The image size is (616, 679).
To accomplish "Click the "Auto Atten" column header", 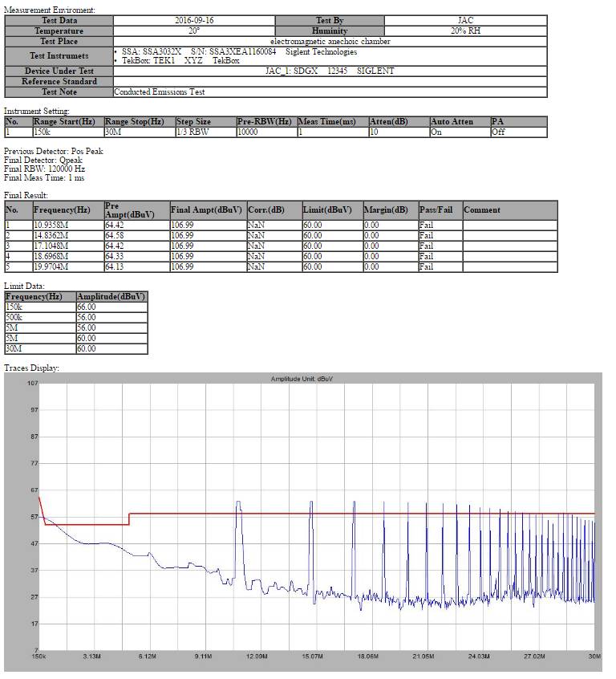I will [x=452, y=122].
